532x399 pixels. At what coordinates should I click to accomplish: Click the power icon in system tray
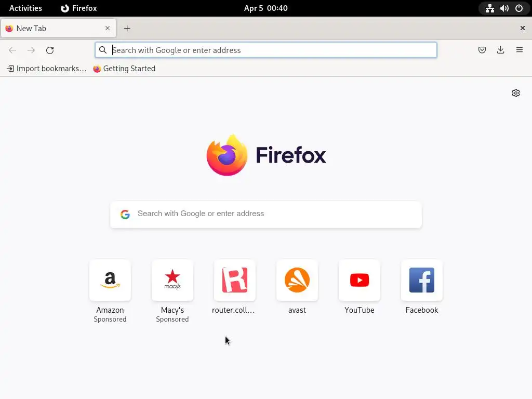pos(519,8)
